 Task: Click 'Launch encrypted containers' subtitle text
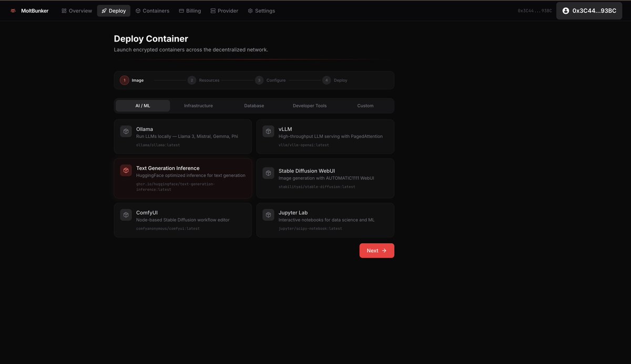191,49
